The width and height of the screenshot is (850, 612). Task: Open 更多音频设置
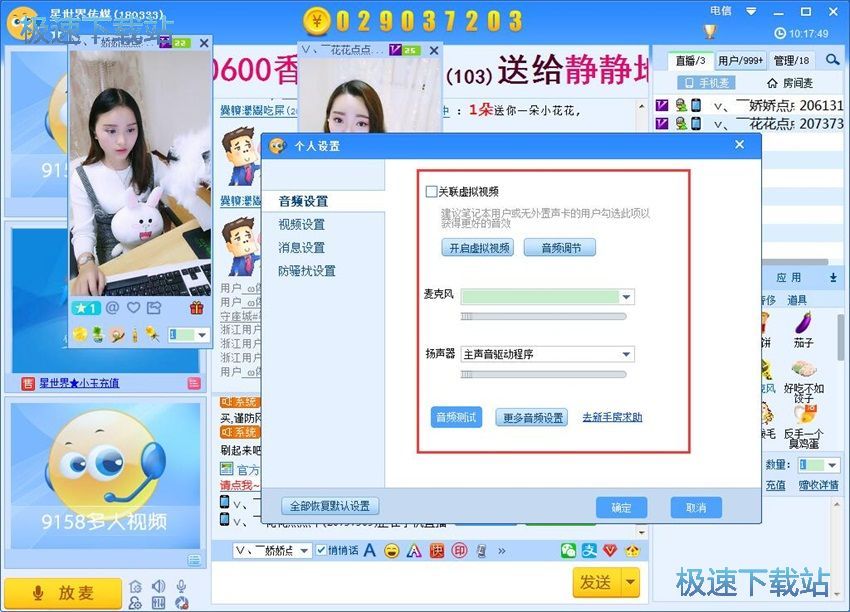(532, 417)
